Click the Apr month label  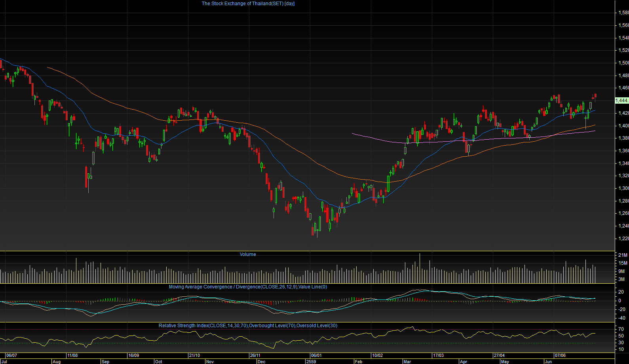click(464, 362)
